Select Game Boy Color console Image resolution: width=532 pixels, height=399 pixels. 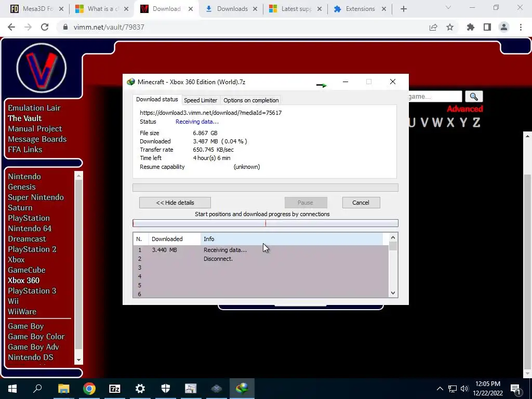tap(36, 337)
